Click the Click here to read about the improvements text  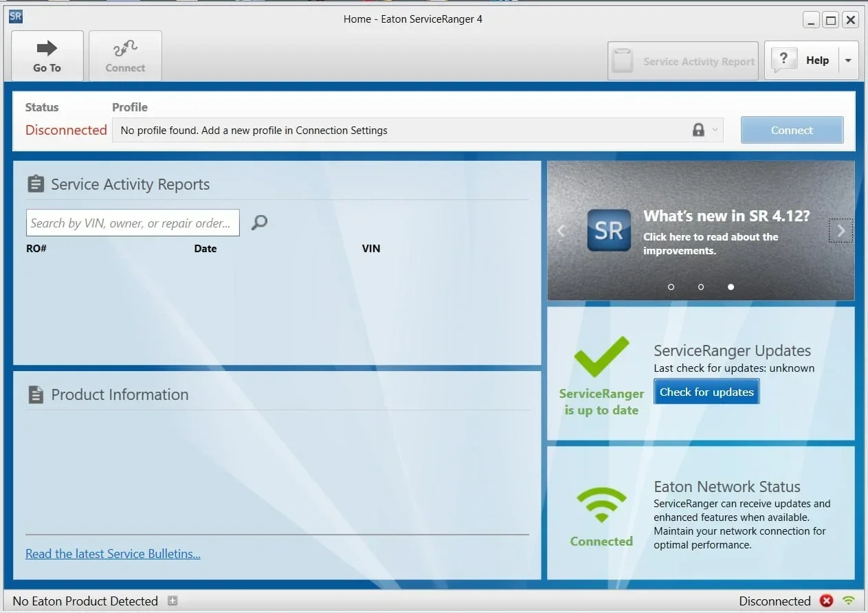(x=711, y=243)
